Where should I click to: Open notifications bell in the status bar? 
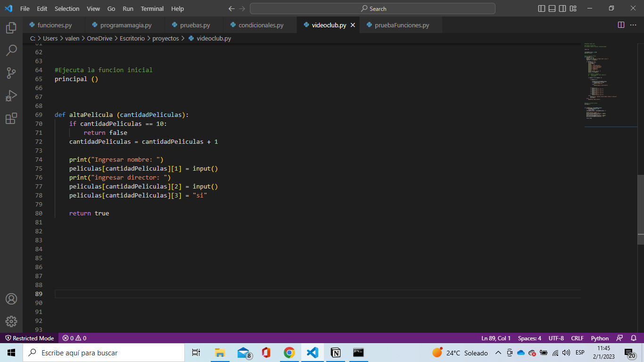633,338
